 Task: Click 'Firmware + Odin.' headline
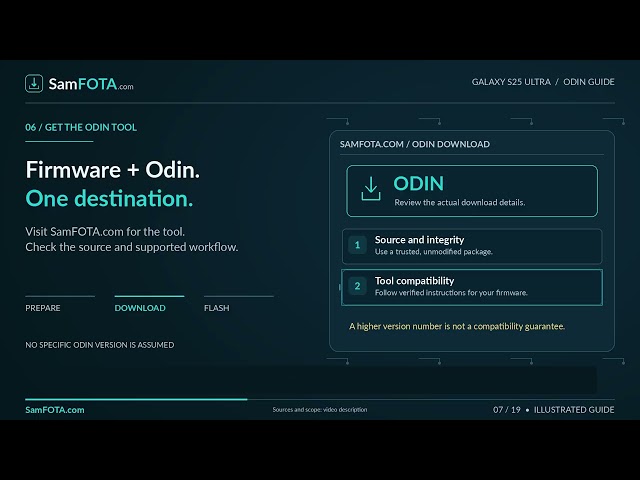click(x=113, y=170)
